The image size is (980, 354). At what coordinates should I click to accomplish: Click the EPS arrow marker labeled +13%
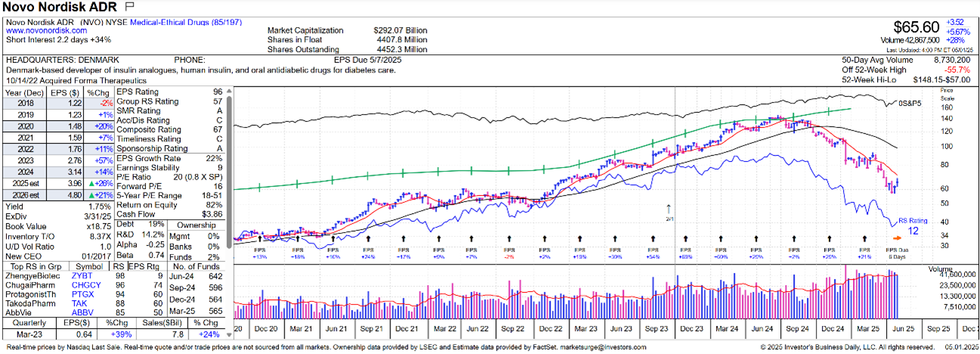point(262,238)
